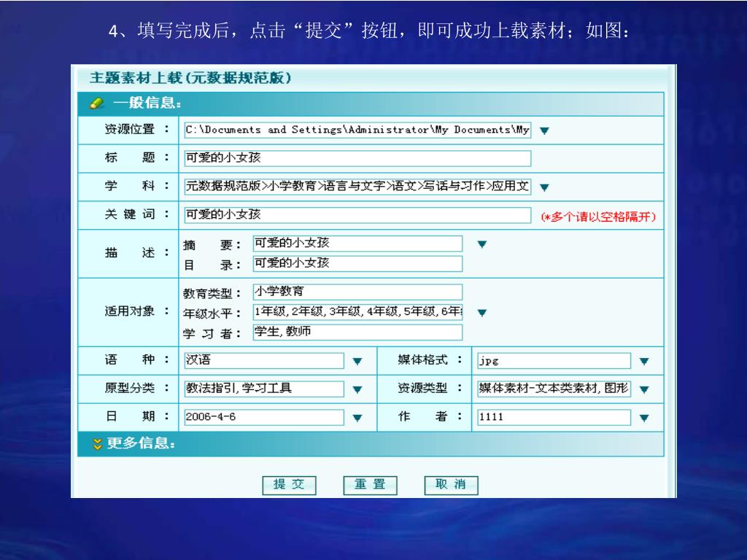Click the 作者 field showing 1111
Image resolution: width=747 pixels, height=560 pixels.
tap(554, 417)
